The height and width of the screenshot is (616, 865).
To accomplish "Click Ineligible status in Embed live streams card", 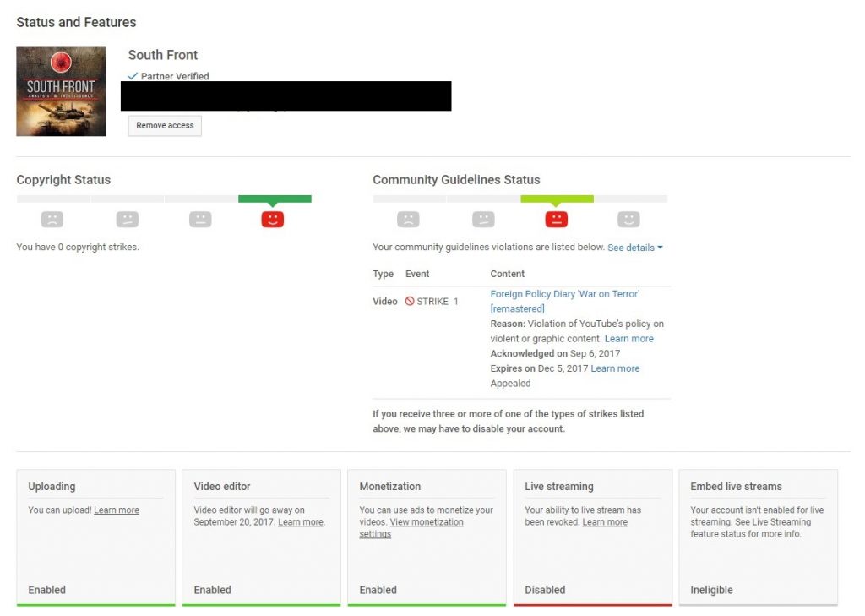I will 711,590.
